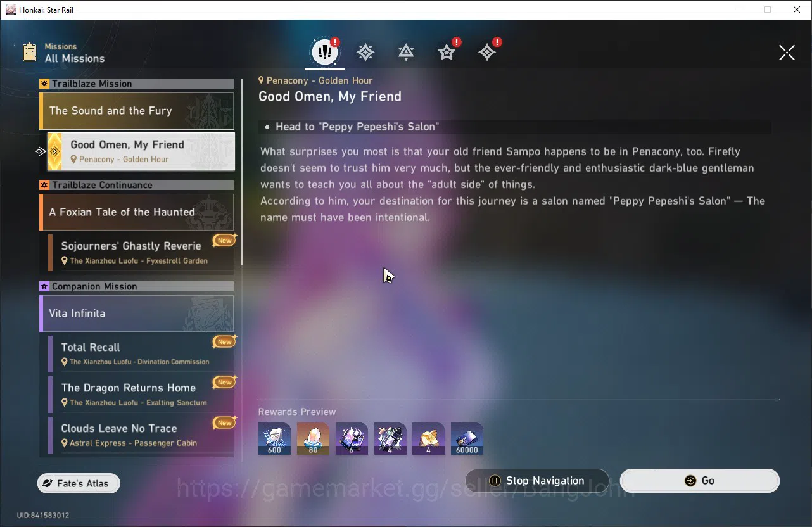The image size is (812, 527).
Task: Click the All Missions heading text
Action: [75, 58]
